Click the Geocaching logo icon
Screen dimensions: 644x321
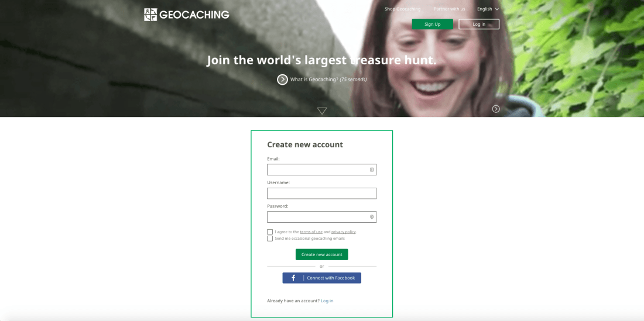point(150,15)
